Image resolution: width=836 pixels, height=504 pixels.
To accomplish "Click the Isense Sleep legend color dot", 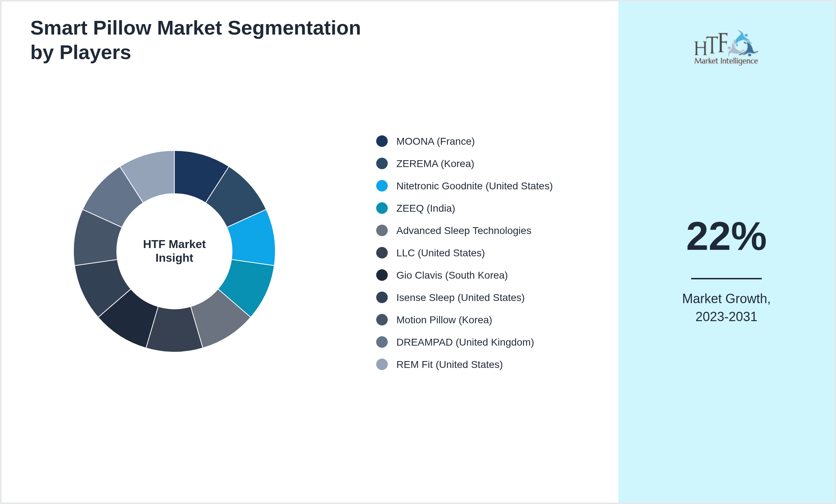I will tap(382, 297).
